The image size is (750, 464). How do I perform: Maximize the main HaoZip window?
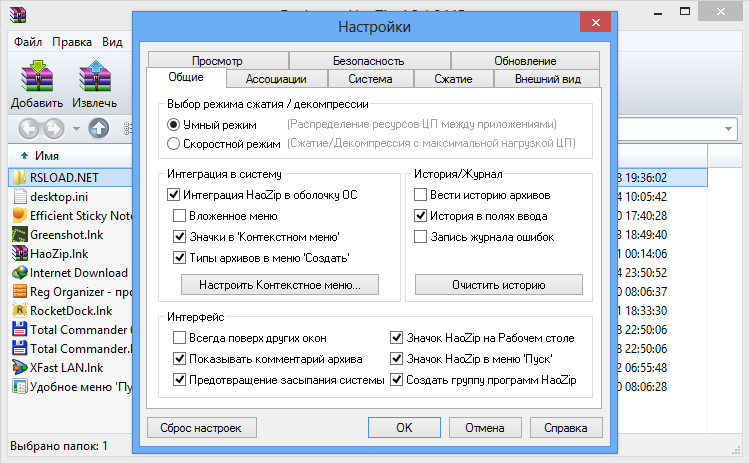pyautogui.click(x=685, y=11)
